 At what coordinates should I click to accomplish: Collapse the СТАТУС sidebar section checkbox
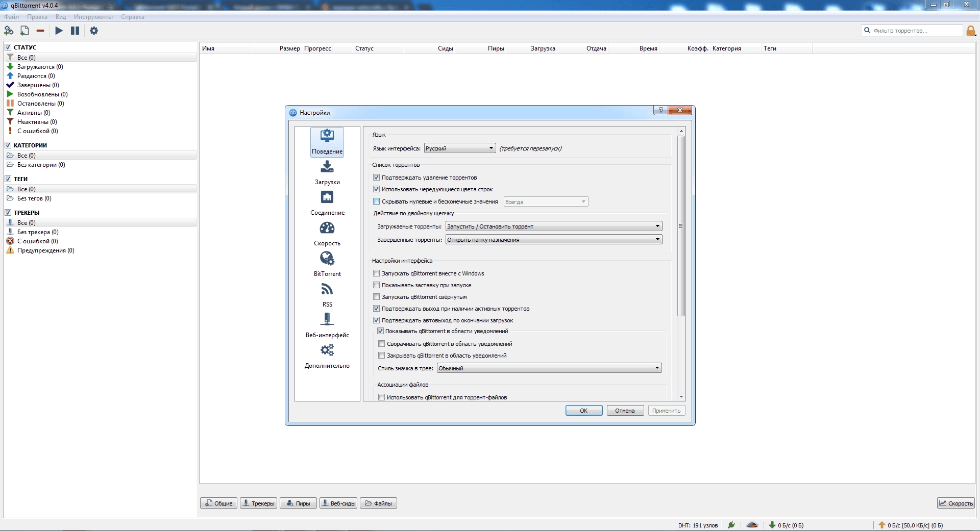click(x=8, y=47)
